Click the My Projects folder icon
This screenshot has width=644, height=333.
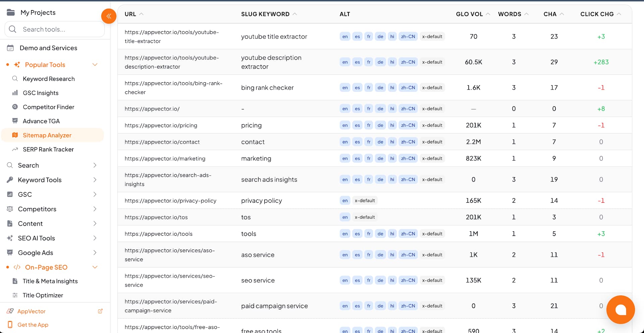(11, 12)
